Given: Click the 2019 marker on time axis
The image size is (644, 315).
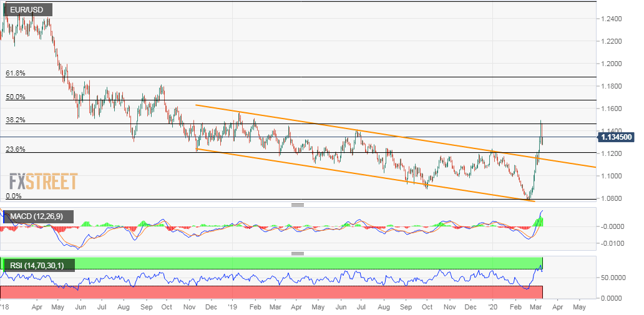Looking at the screenshot, I should (233, 307).
